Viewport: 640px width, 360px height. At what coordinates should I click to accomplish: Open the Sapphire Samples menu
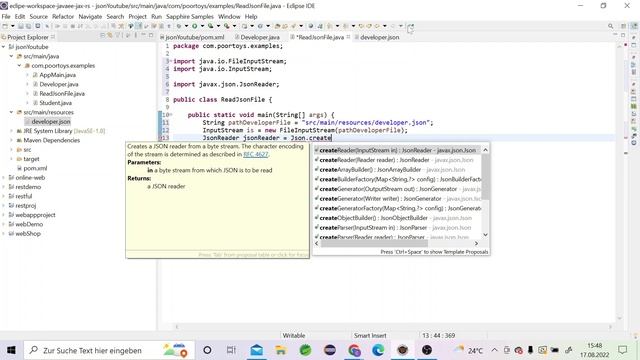190,17
